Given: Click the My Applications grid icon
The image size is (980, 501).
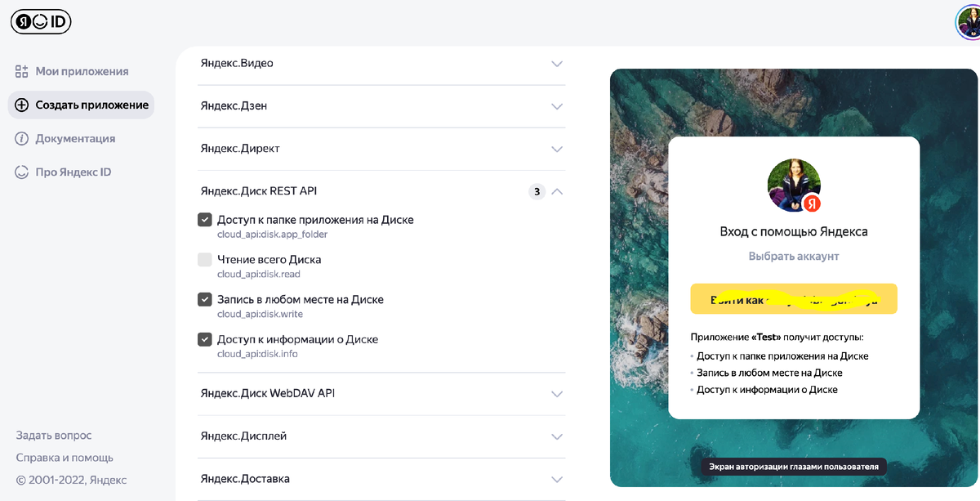Looking at the screenshot, I should pos(22,71).
